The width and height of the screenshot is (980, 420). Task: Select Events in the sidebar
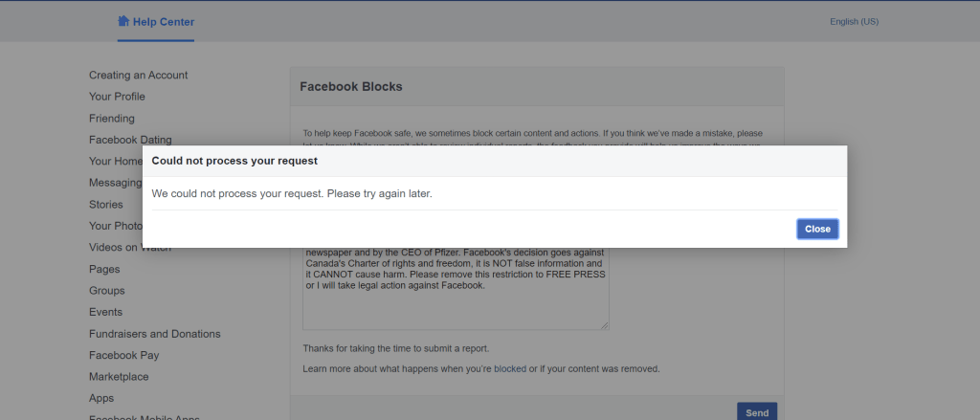pos(105,312)
